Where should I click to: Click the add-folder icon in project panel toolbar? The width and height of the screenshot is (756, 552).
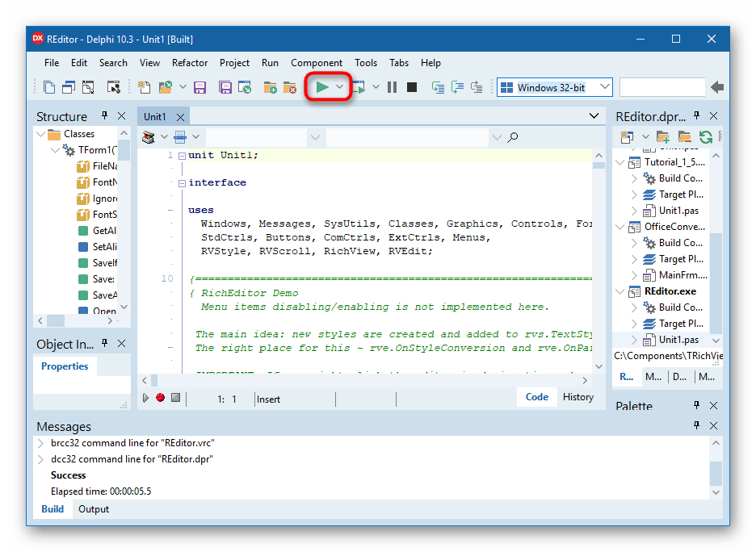[663, 137]
